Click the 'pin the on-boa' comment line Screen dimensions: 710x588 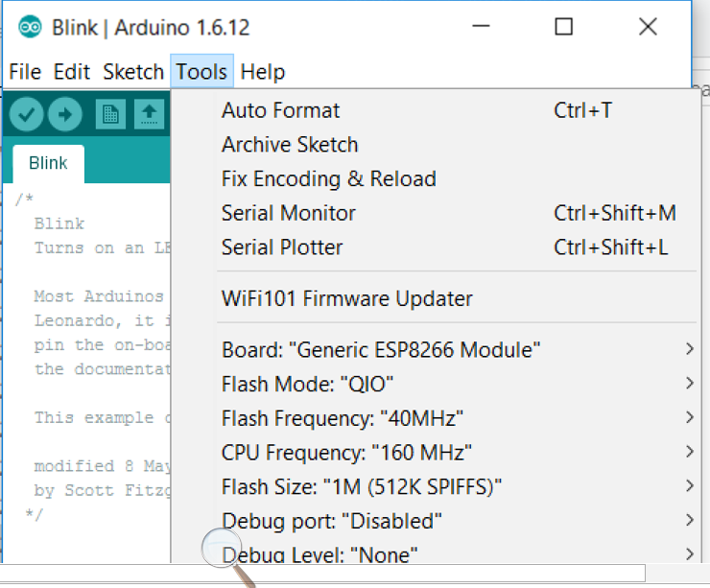click(103, 345)
